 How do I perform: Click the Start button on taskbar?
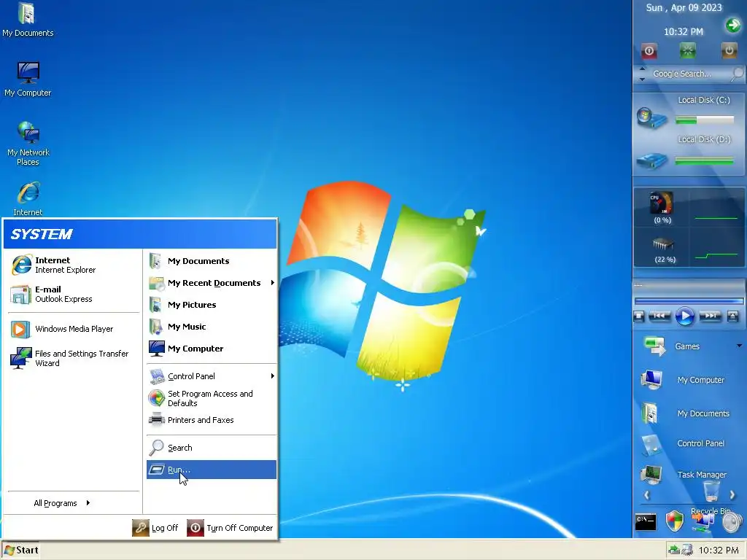20,550
